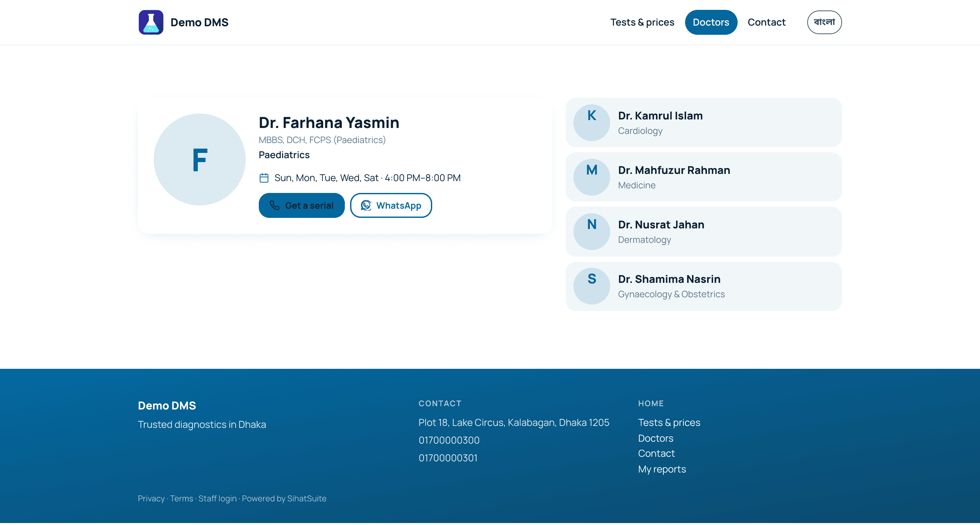Viewport: 980px width, 525px height.
Task: Click the Trusted diagnostics in Dhaka tagline
Action: pyautogui.click(x=202, y=424)
